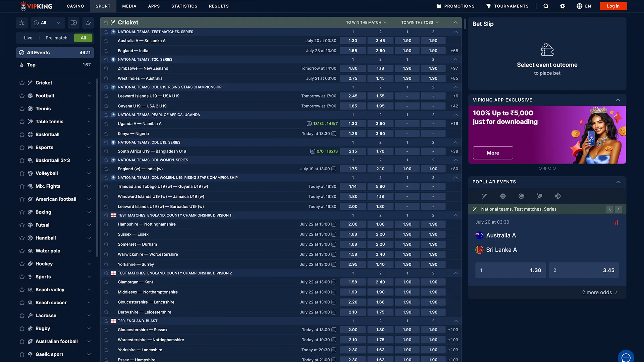Viewport: 644px width, 362px height.
Task: Open the live score icon beside Uganda A match
Action: 309,123
